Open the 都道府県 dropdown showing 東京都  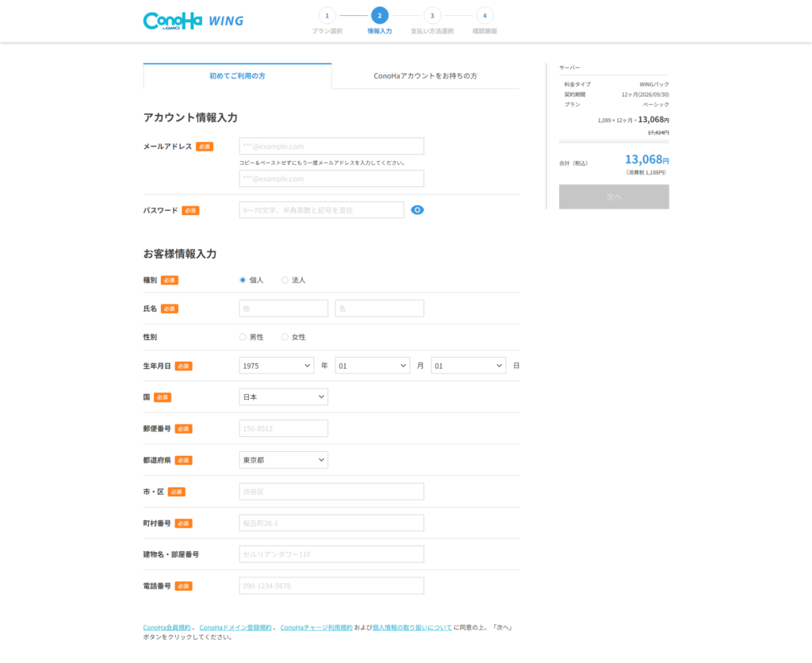(283, 459)
